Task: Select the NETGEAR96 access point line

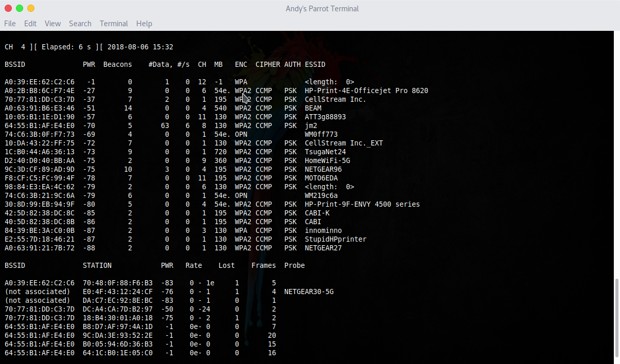Action: 322,169
